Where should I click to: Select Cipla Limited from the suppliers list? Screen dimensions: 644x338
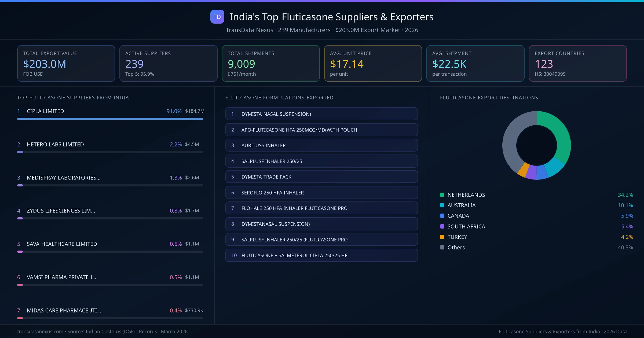click(x=45, y=111)
